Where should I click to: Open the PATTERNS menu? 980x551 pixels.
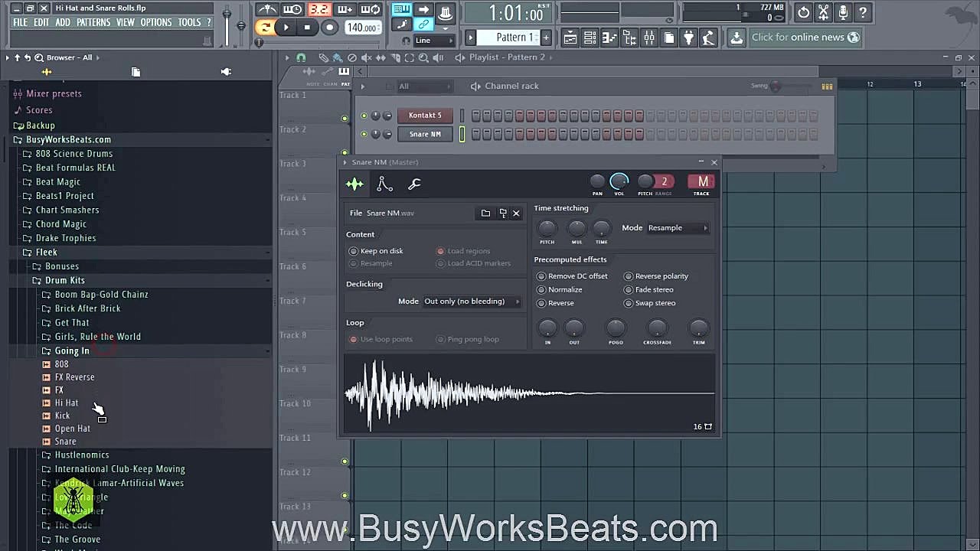coord(93,22)
